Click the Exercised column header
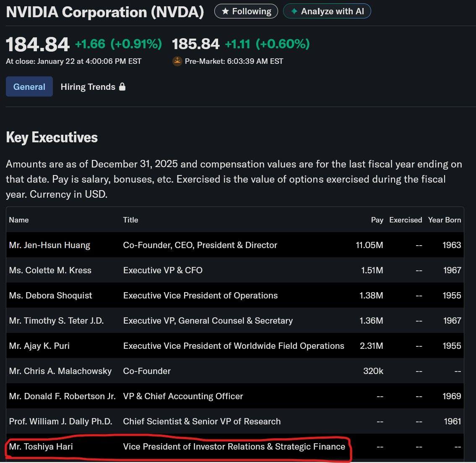Screen dimensions: 476x463 point(405,220)
